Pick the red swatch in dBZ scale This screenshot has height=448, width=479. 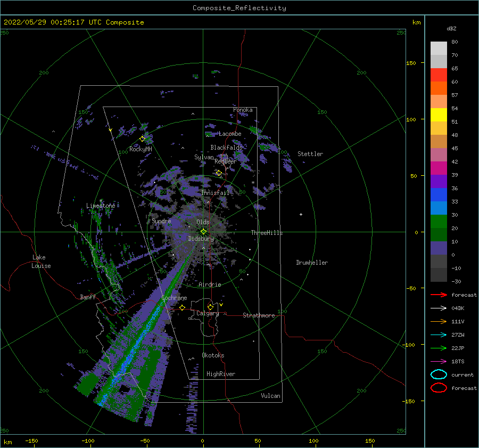click(x=439, y=75)
